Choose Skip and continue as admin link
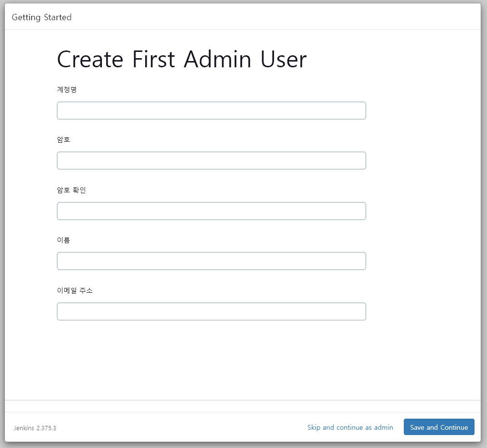The image size is (487, 448). tap(350, 427)
